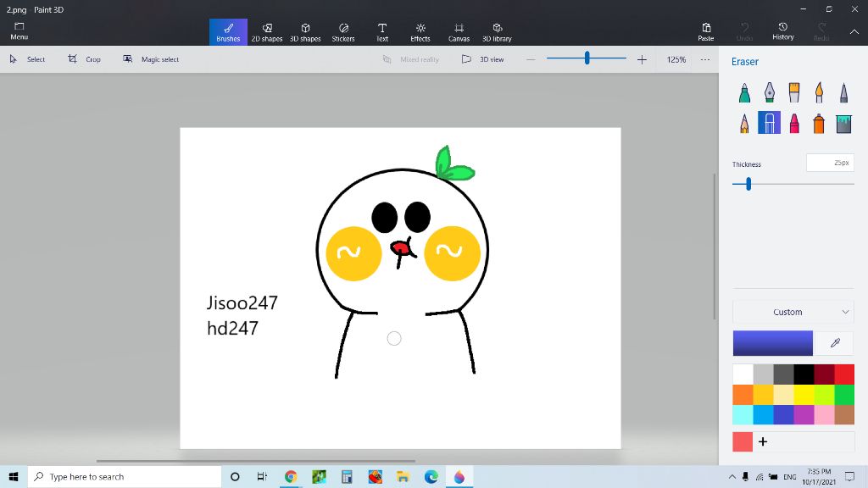Click the thickness value input field
The width and height of the screenshot is (868, 488).
(829, 163)
